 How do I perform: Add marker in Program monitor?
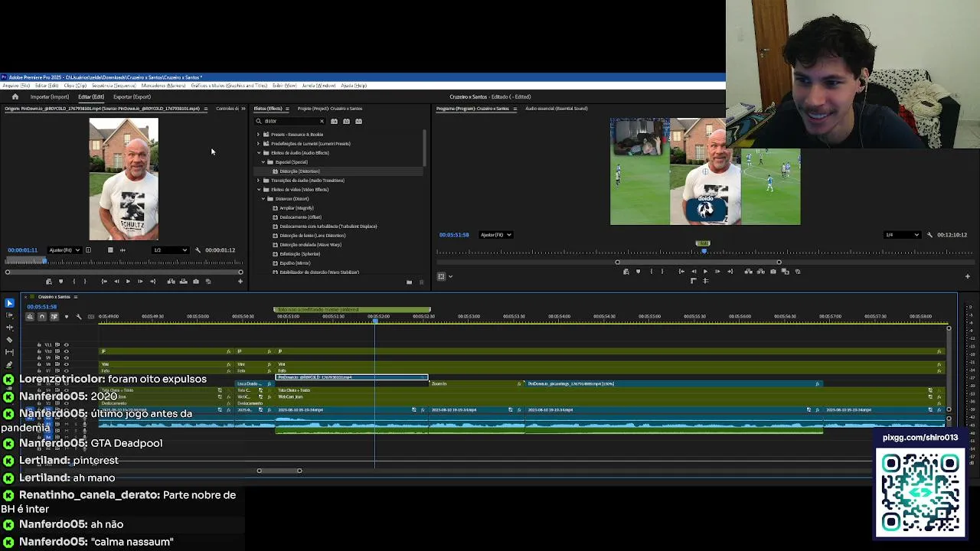[x=638, y=271]
